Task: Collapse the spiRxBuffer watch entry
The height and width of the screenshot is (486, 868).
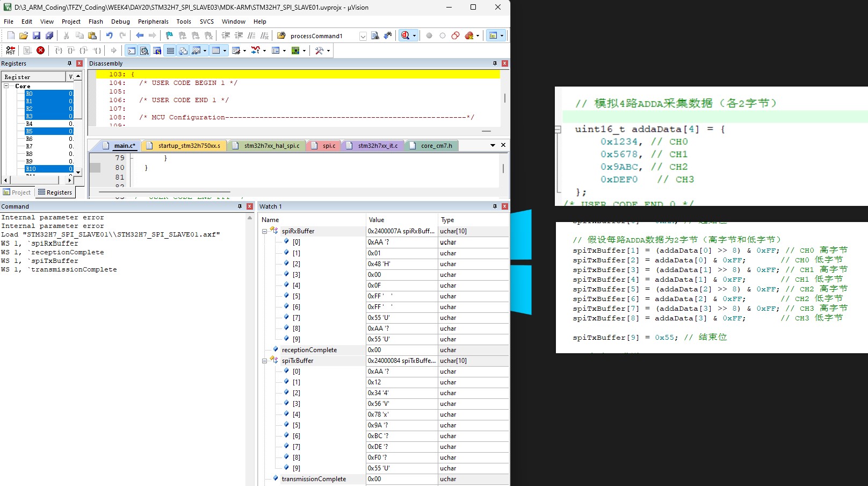Action: click(264, 231)
